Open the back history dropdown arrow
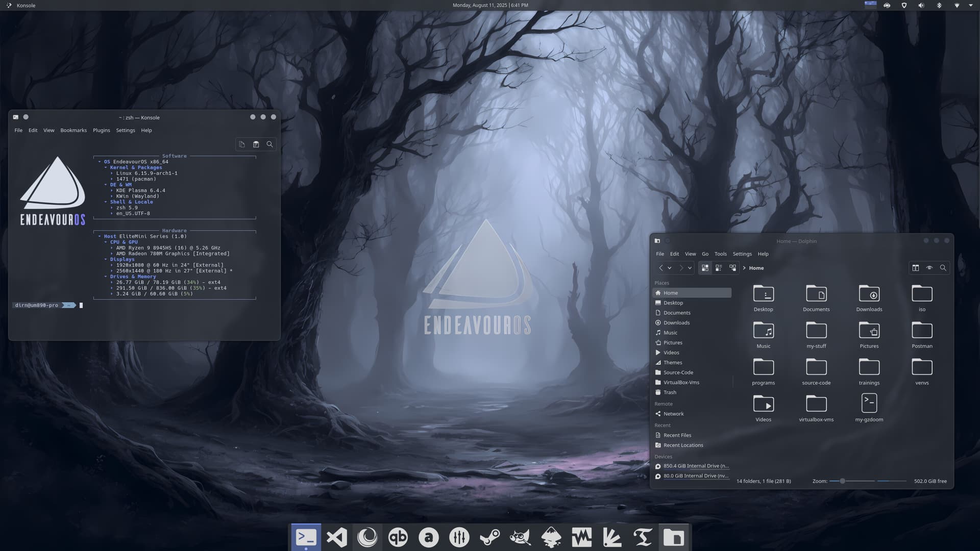 pyautogui.click(x=670, y=268)
